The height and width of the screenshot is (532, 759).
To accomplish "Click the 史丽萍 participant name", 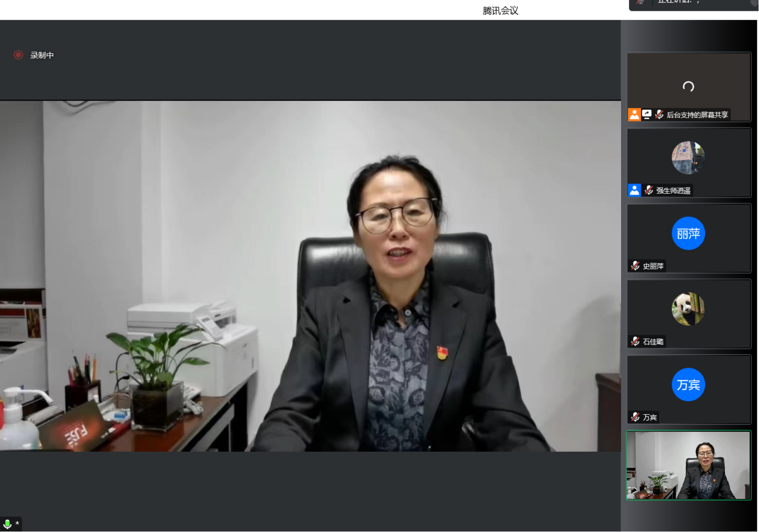I will point(653,266).
